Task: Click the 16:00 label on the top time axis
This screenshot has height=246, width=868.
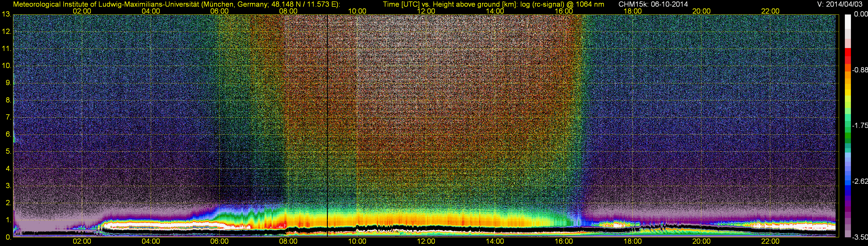Action: click(564, 11)
